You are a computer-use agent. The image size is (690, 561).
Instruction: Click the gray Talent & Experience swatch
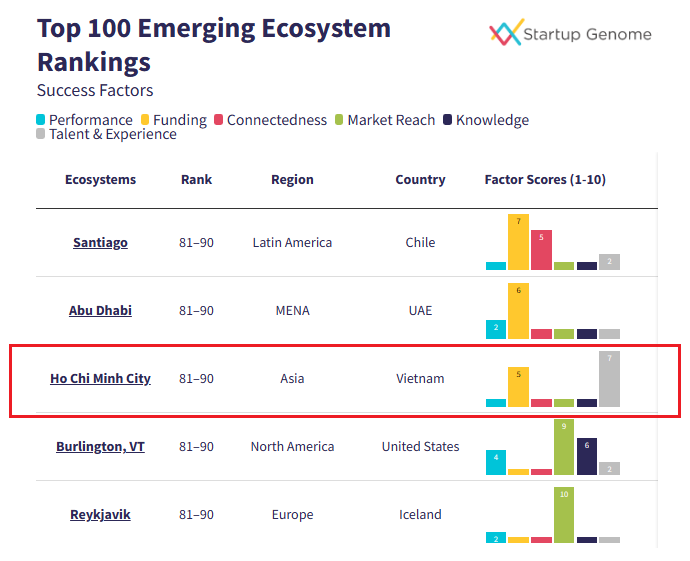41,134
